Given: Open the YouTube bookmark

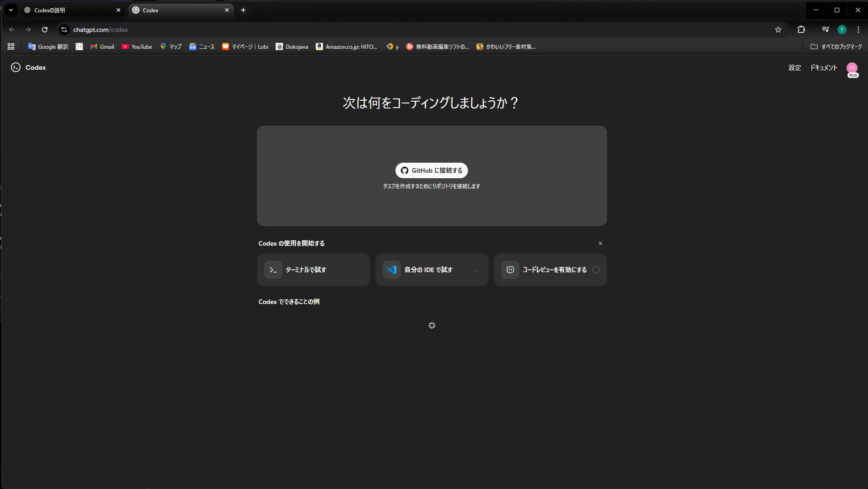Looking at the screenshot, I should 137,46.
